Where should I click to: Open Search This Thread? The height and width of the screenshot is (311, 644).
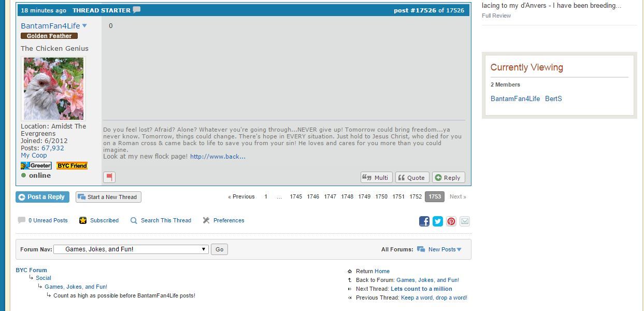tap(166, 220)
